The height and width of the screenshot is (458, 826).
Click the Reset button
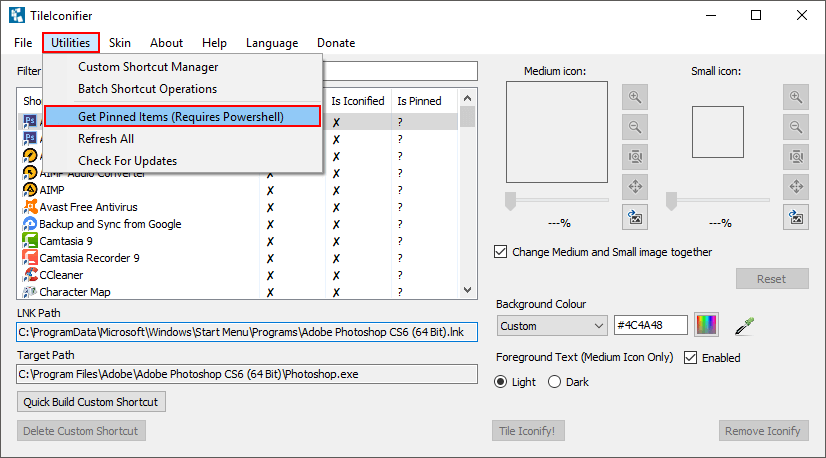[772, 279]
